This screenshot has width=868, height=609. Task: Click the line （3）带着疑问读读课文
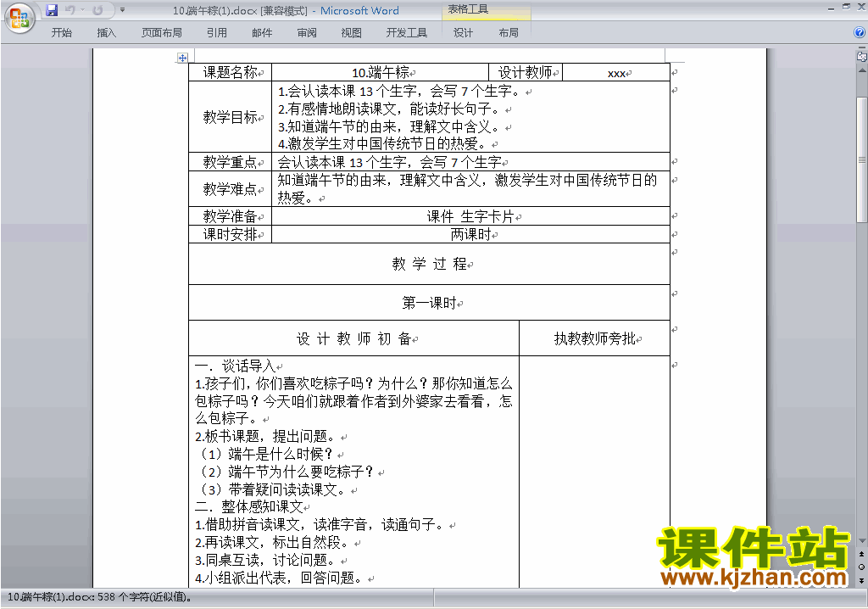click(x=272, y=489)
